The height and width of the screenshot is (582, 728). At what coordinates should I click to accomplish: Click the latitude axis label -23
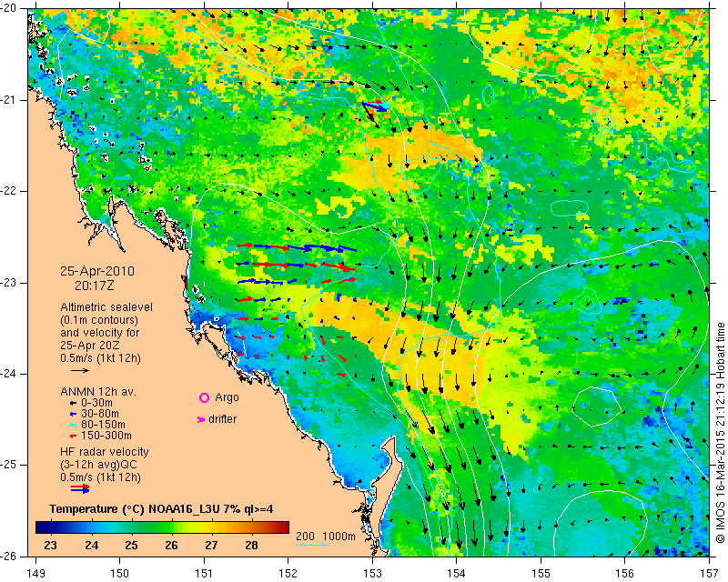click(x=8, y=283)
